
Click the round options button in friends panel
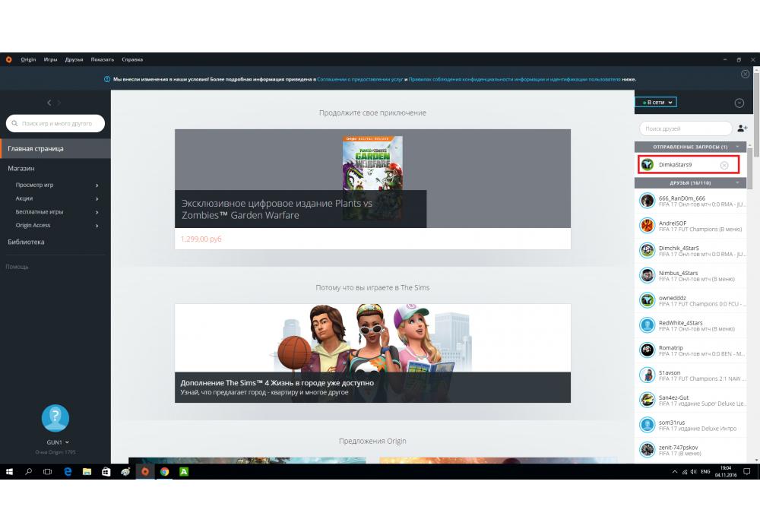pos(739,103)
